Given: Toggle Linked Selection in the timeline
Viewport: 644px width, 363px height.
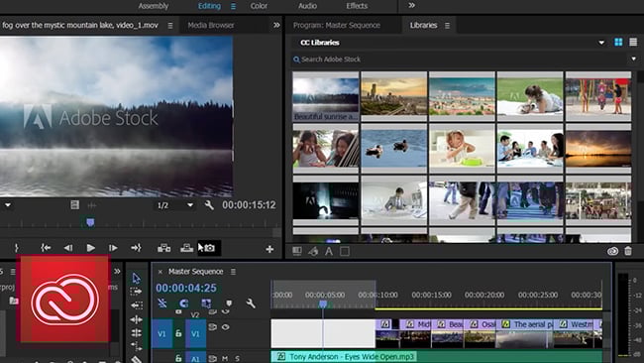Looking at the screenshot, I should 206,303.
